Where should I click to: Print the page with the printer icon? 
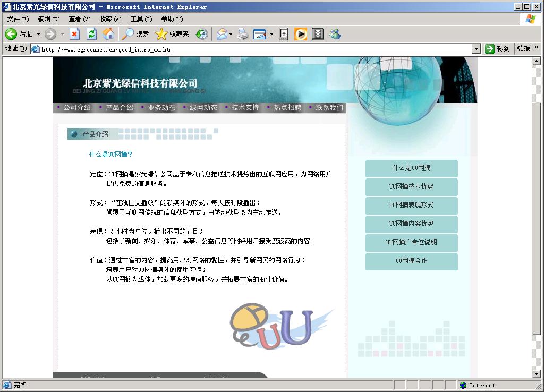click(x=242, y=34)
